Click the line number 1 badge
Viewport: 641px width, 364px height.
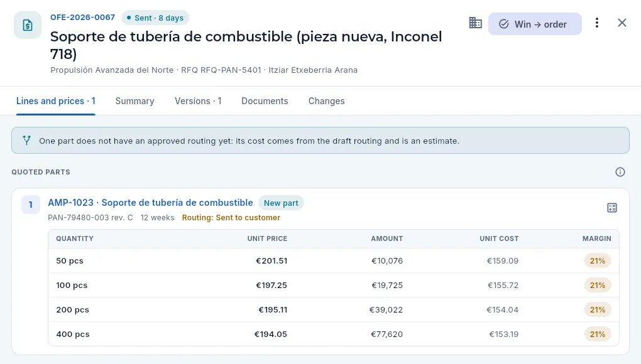point(31,205)
